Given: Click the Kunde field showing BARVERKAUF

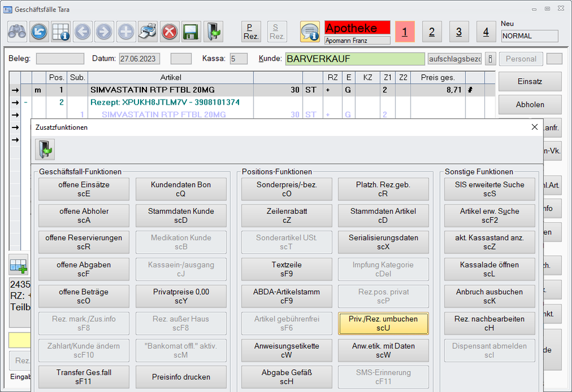Looking at the screenshot, I should click(x=356, y=59).
